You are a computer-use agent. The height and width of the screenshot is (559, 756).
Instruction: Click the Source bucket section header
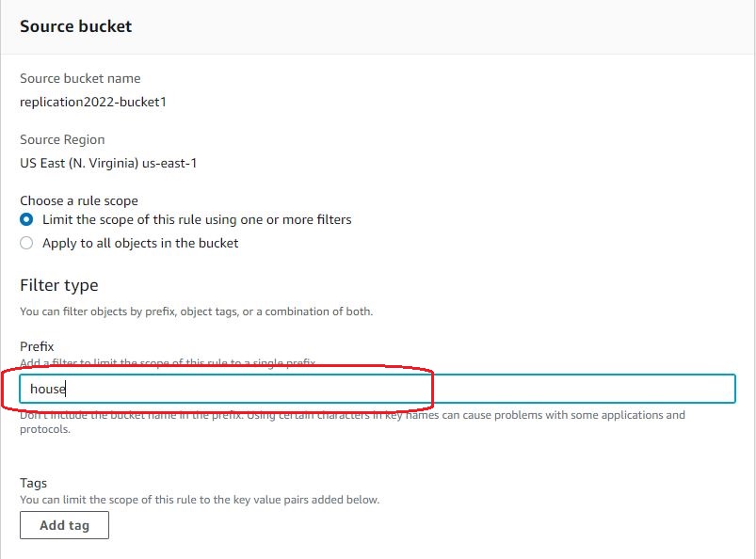pos(75,26)
